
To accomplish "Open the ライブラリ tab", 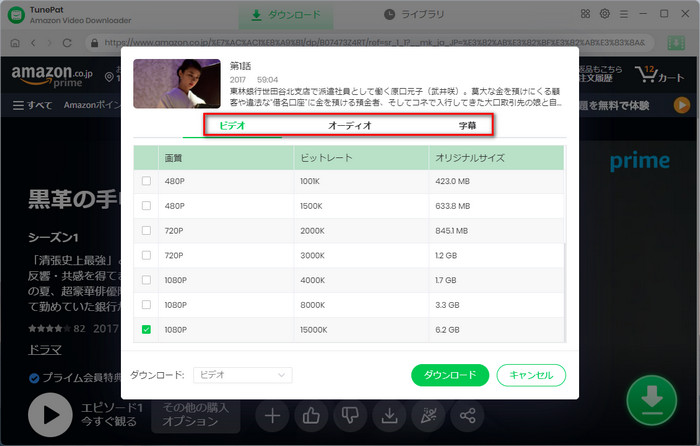I will click(x=414, y=15).
